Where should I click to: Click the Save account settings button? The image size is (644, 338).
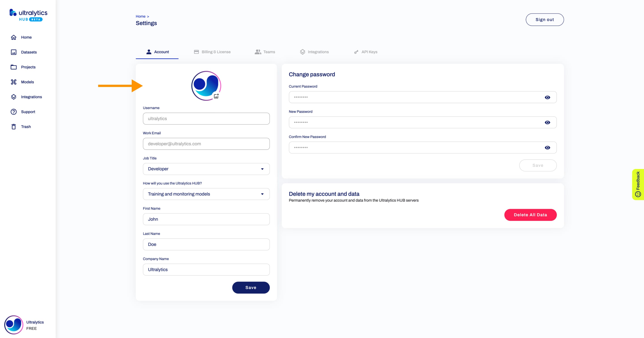coord(250,287)
